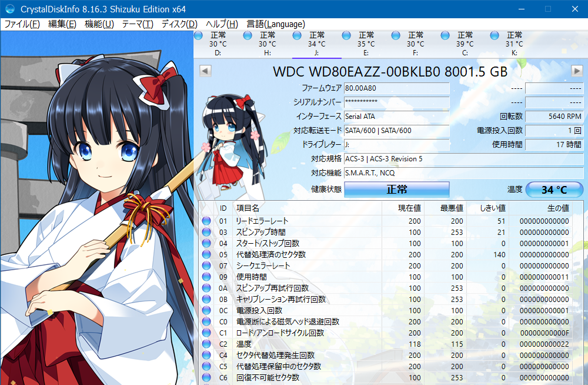Click the しきい値 column header
This screenshot has height=385, width=588.
(x=487, y=208)
